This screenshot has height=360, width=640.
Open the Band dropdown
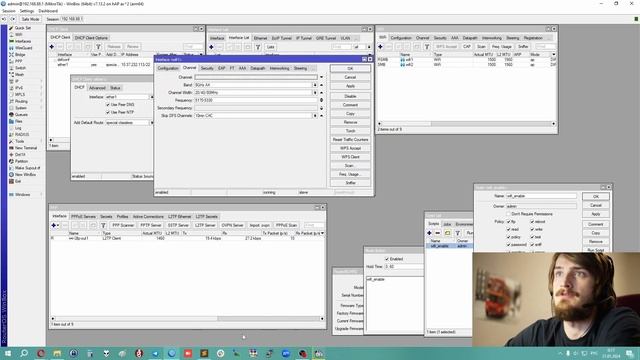(315, 85)
